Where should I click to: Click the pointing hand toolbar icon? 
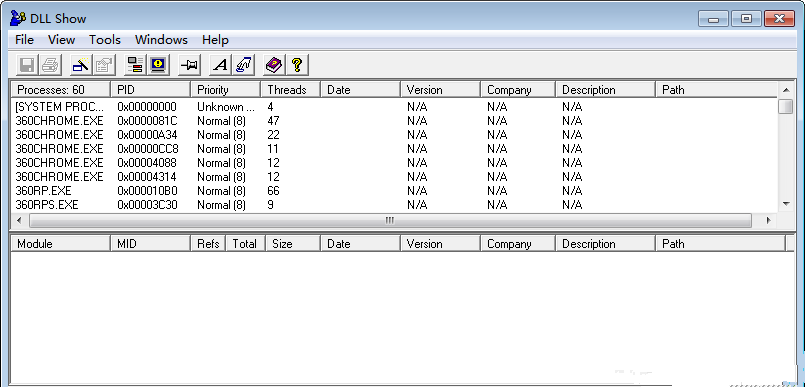click(x=244, y=65)
